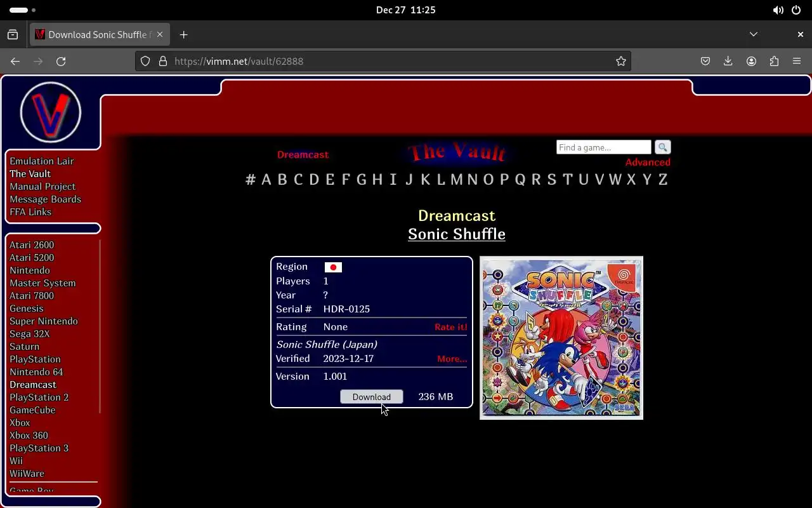Bookmark this page with the star icon
Image resolution: width=812 pixels, height=508 pixels.
pyautogui.click(x=621, y=61)
